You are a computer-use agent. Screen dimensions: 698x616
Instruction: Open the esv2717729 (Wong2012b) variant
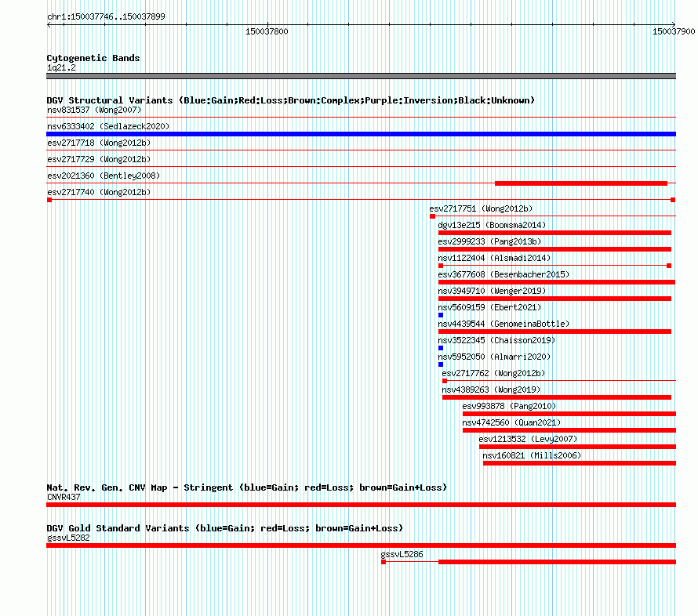click(x=99, y=159)
